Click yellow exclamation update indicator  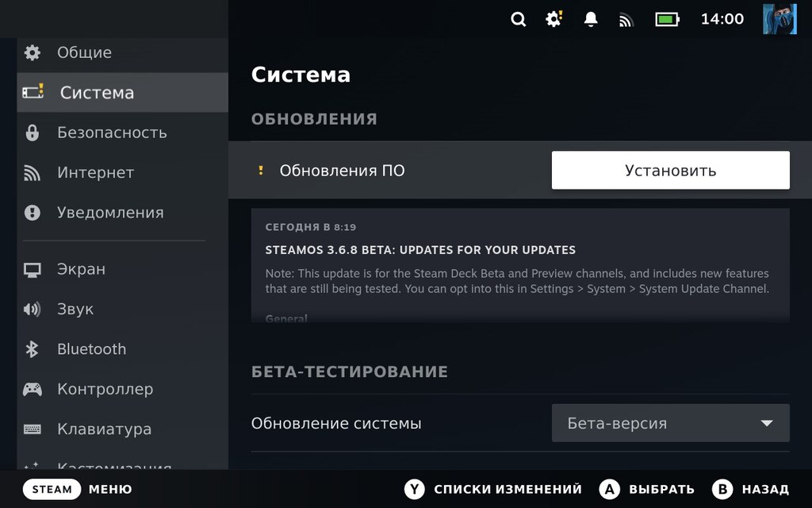[x=261, y=170]
